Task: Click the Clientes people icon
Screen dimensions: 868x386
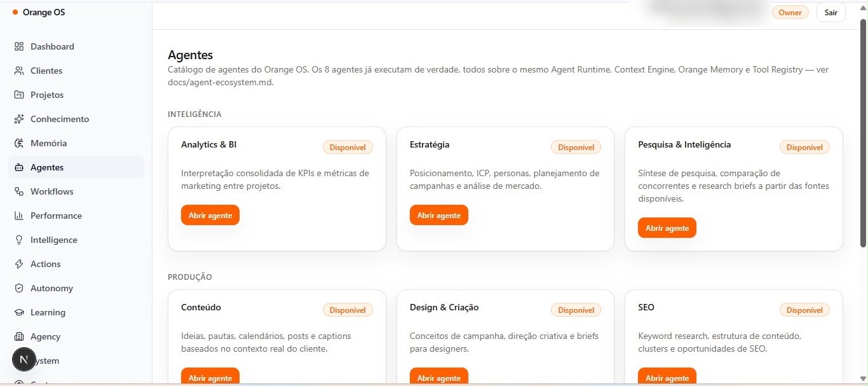Action: (19, 71)
